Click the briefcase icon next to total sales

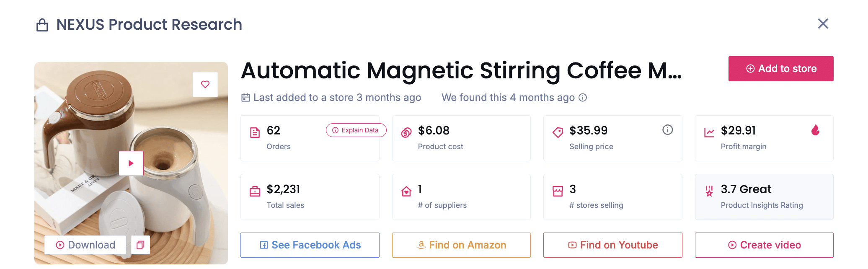click(255, 191)
